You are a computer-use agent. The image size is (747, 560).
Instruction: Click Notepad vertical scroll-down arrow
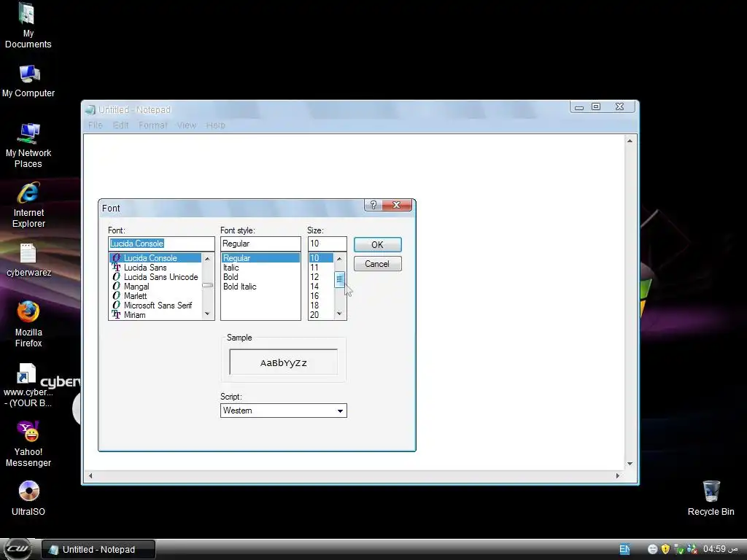[x=630, y=463]
